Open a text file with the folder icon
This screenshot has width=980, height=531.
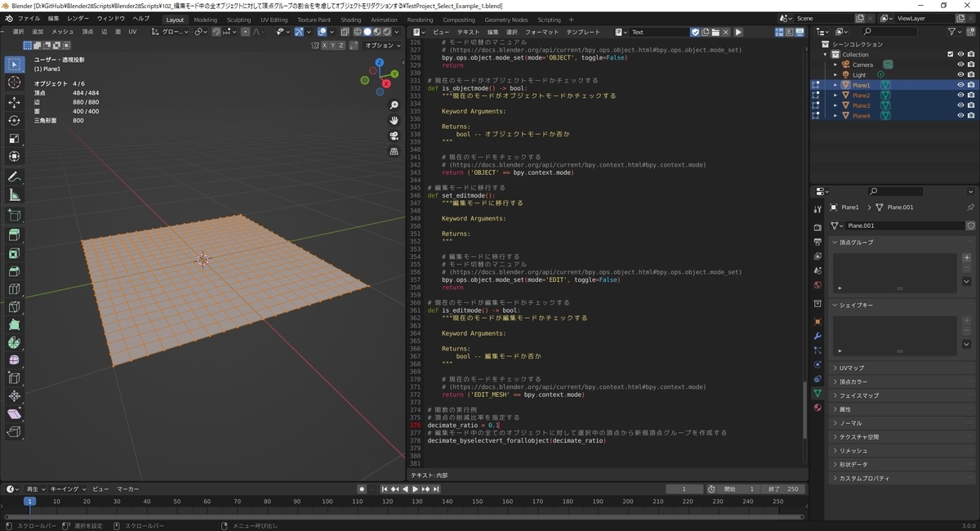tap(717, 33)
